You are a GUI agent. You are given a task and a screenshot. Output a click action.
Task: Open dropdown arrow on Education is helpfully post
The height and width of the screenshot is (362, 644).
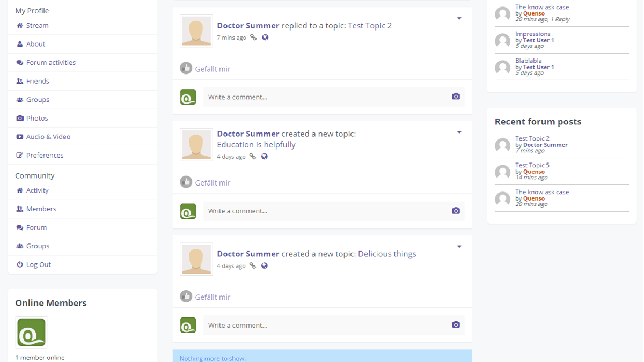point(459,132)
